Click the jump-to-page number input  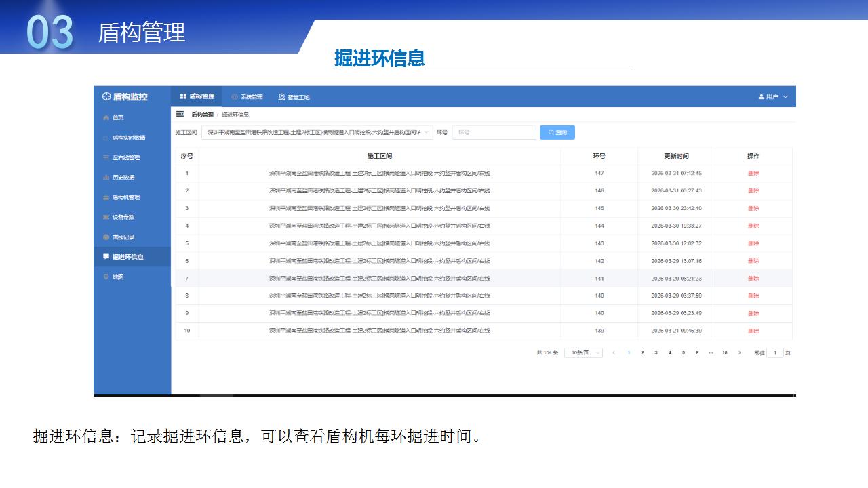point(774,353)
